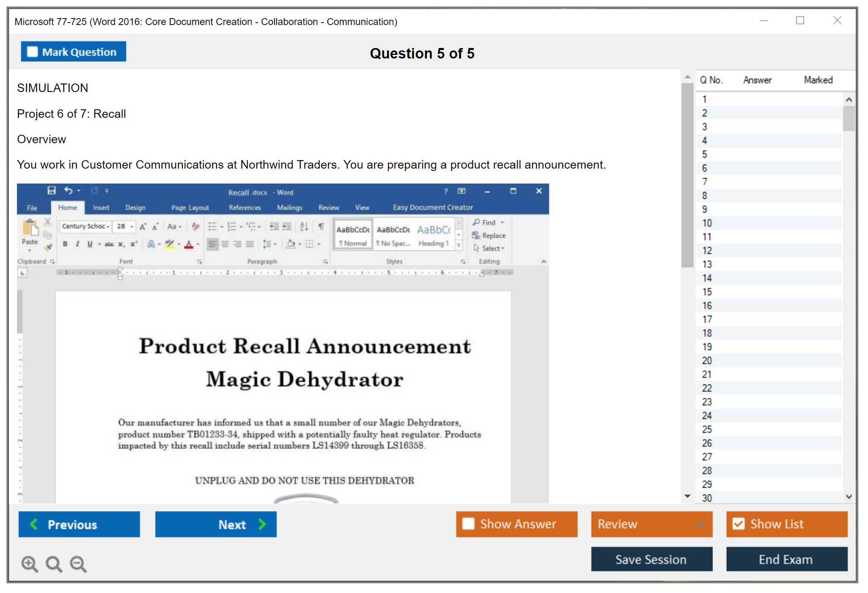Image resolution: width=868 pixels, height=593 pixels.
Task: Select question 12 in the list
Action: pos(707,251)
